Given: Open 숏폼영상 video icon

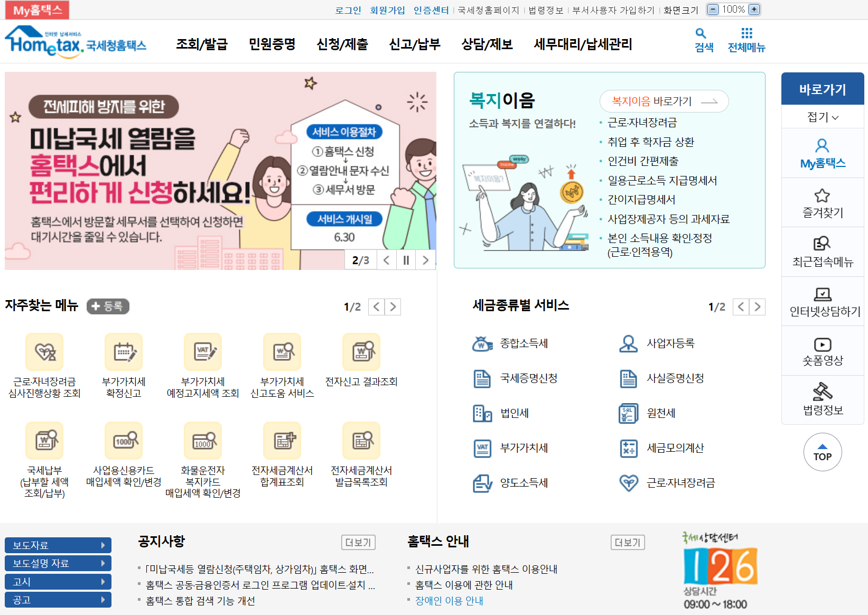Looking at the screenshot, I should tap(823, 344).
